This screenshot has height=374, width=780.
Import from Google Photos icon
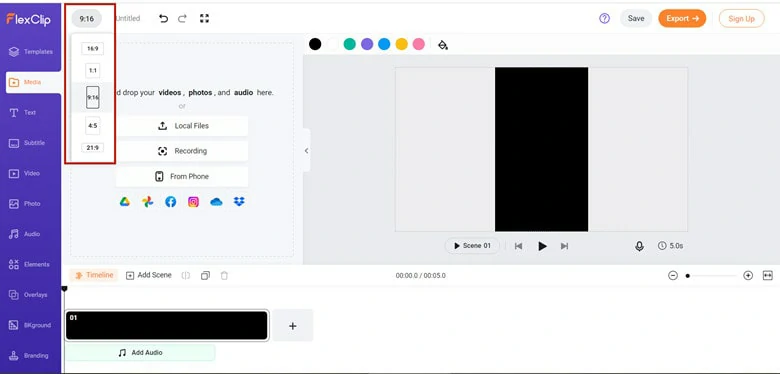(147, 201)
